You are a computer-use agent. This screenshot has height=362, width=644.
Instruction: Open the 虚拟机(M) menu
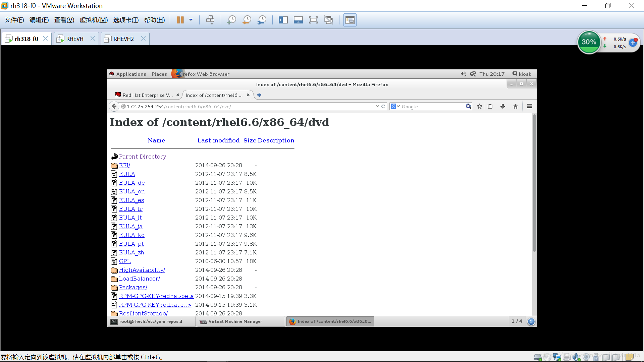(94, 20)
